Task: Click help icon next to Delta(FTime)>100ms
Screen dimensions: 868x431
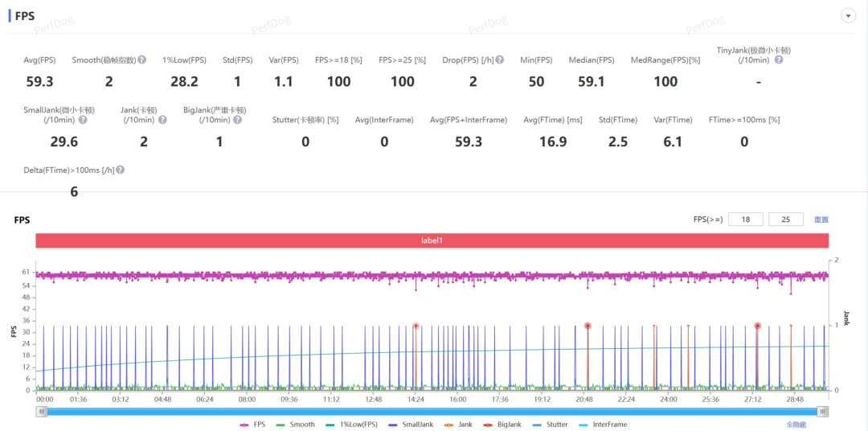Action: (120, 170)
